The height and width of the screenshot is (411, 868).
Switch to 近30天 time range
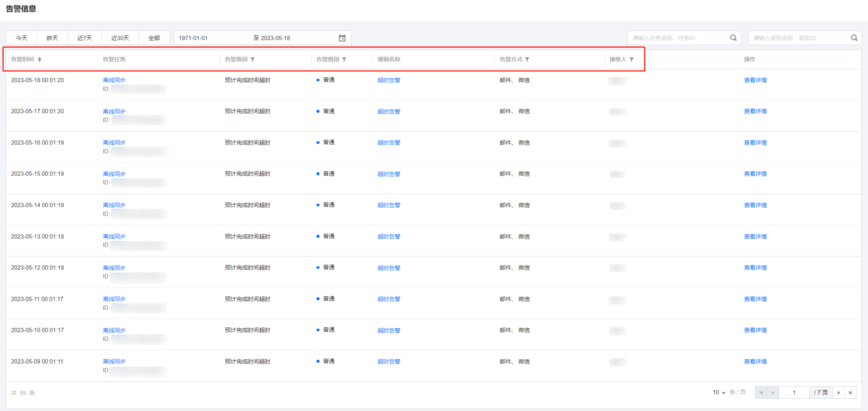coord(120,38)
